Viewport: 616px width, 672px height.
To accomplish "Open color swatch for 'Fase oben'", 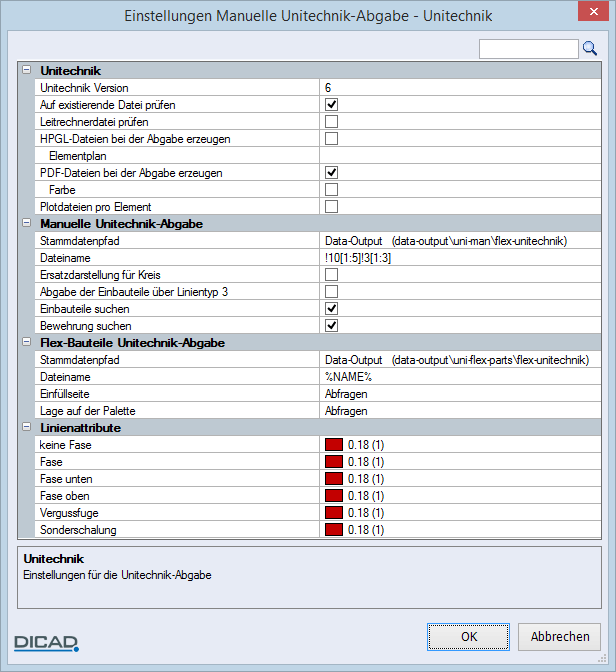I will pyautogui.click(x=334, y=496).
